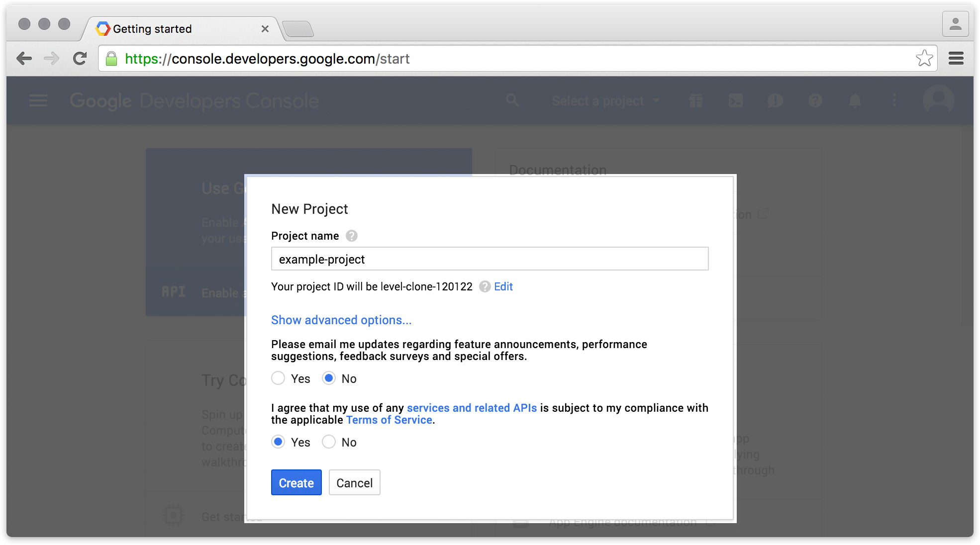Bookmark the page with the star icon
This screenshot has width=980, height=545.
[924, 59]
